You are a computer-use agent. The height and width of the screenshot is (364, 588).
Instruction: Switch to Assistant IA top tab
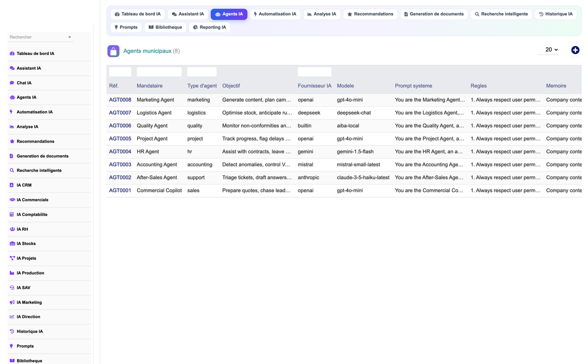point(188,14)
